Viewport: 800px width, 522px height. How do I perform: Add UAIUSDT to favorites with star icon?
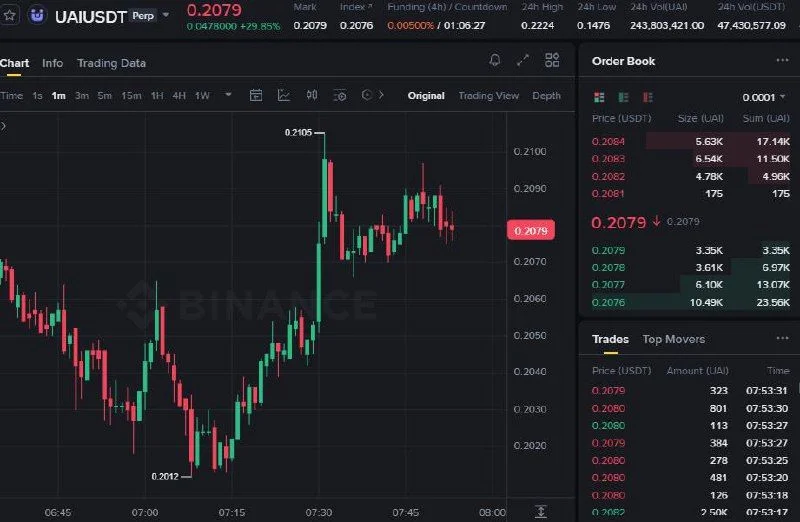9,15
